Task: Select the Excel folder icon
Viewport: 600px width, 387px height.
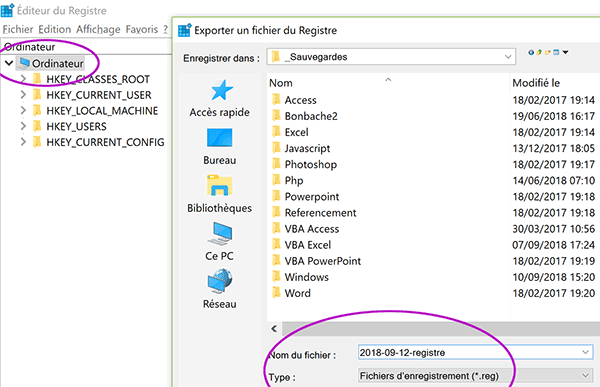Action: click(x=276, y=132)
